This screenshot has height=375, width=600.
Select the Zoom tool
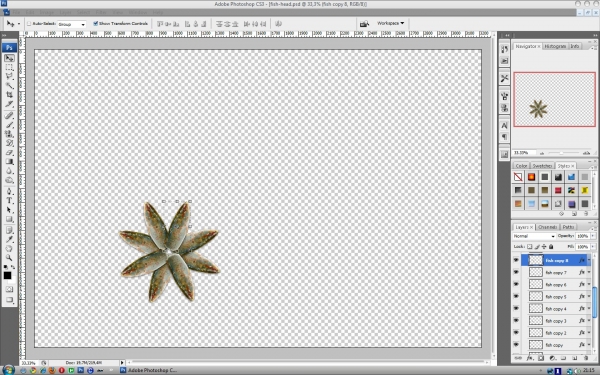(x=9, y=258)
